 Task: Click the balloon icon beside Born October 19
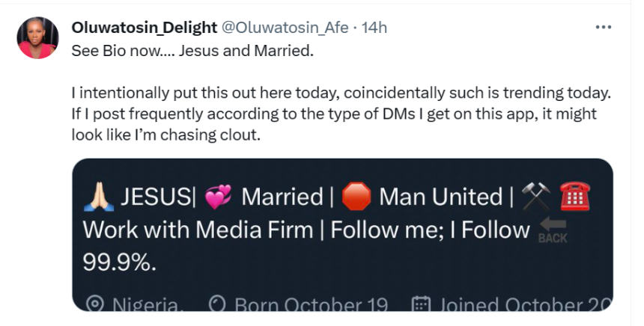[x=218, y=304]
